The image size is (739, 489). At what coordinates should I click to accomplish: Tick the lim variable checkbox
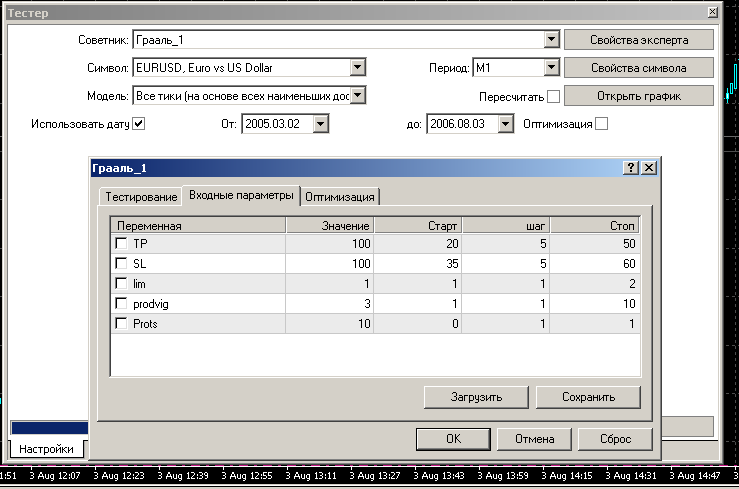point(121,284)
